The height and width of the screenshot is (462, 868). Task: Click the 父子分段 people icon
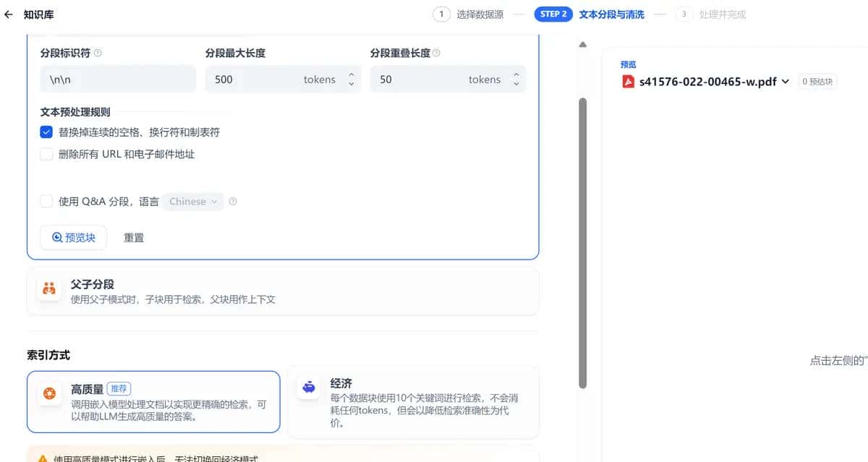click(x=49, y=288)
